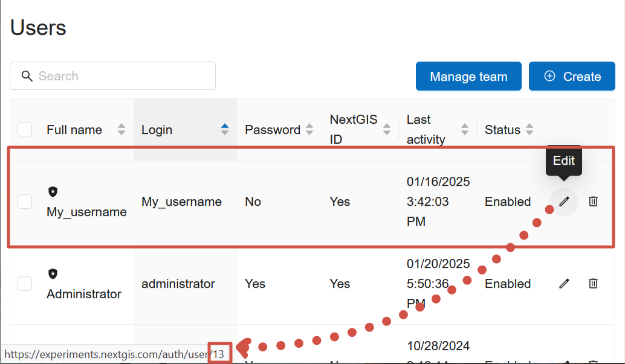Click the magnifier icon in search box
This screenshot has height=364, width=625.
(27, 76)
